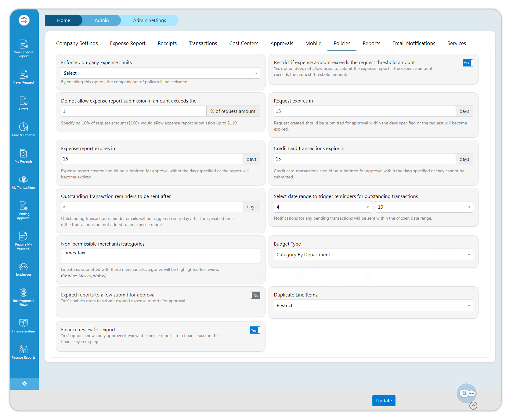Screen dimensions: 513x420
Task: Expand Enforce Company Expense Limits dropdown
Action: (161, 73)
